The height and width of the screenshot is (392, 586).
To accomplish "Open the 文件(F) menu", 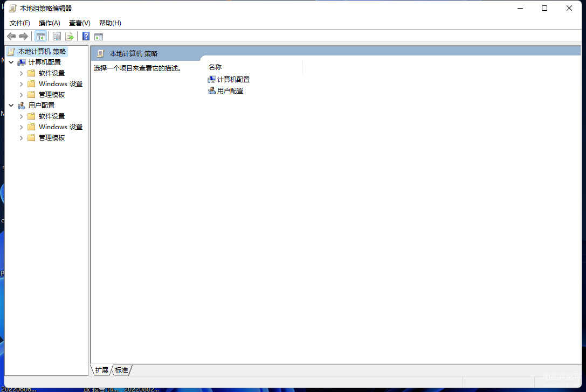I will [x=20, y=23].
